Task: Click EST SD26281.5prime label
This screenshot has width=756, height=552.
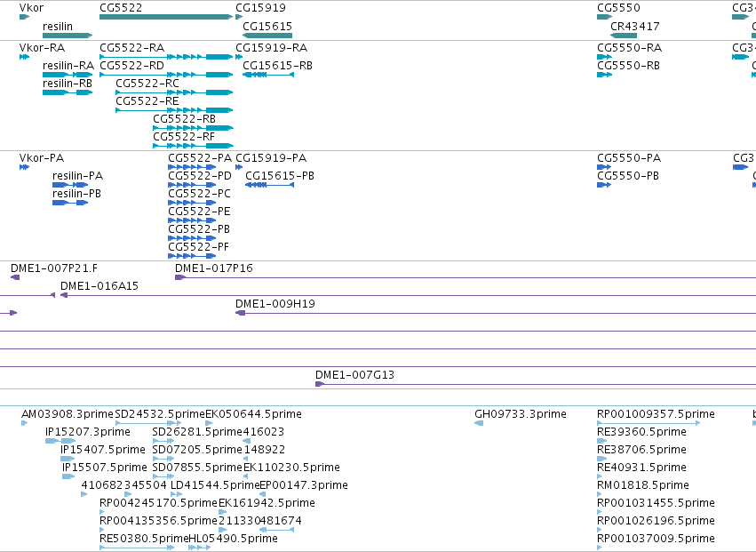Action: tap(197, 432)
